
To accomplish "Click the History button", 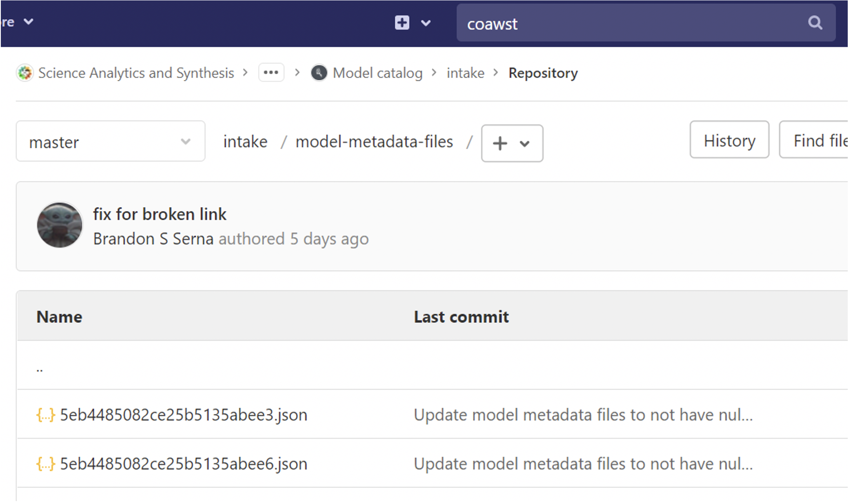I will coord(729,140).
